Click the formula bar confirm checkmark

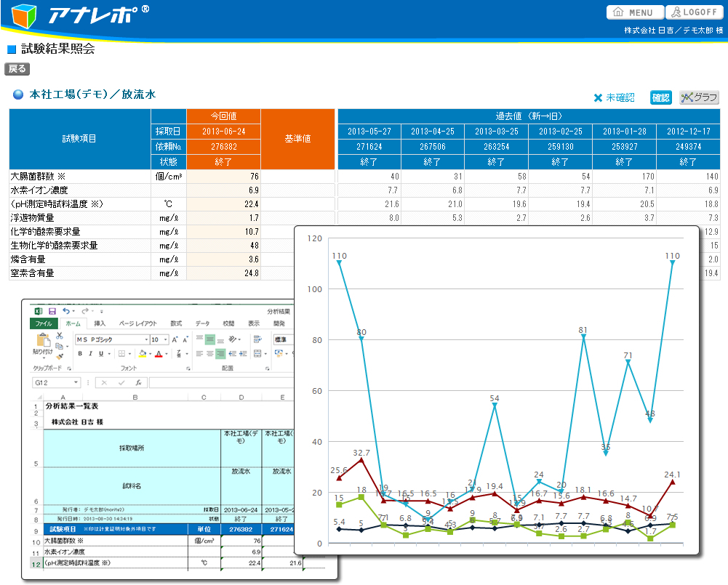pyautogui.click(x=121, y=383)
